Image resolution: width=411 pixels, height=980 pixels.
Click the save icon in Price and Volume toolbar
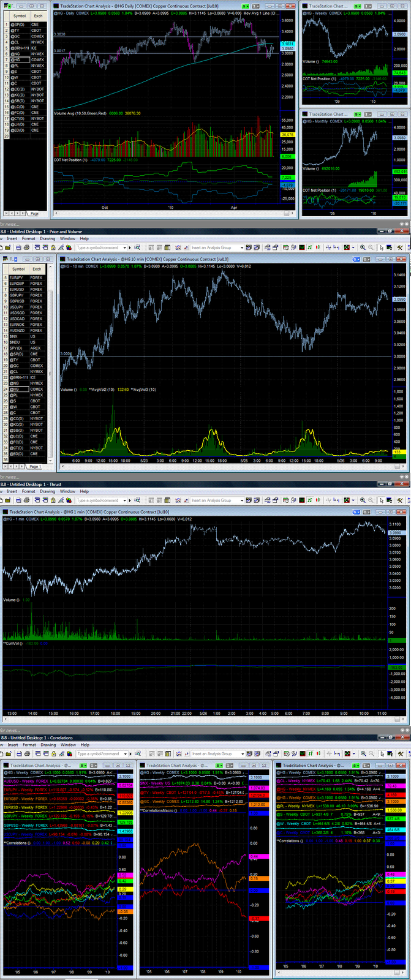click(x=18, y=247)
